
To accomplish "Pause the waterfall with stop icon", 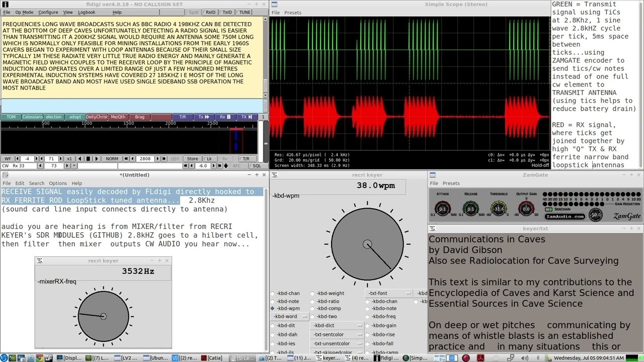I will click(88, 159).
